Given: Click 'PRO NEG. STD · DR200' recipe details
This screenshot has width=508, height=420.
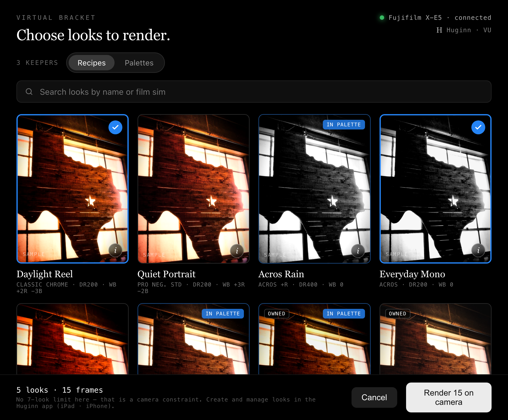Looking at the screenshot, I should click(191, 288).
